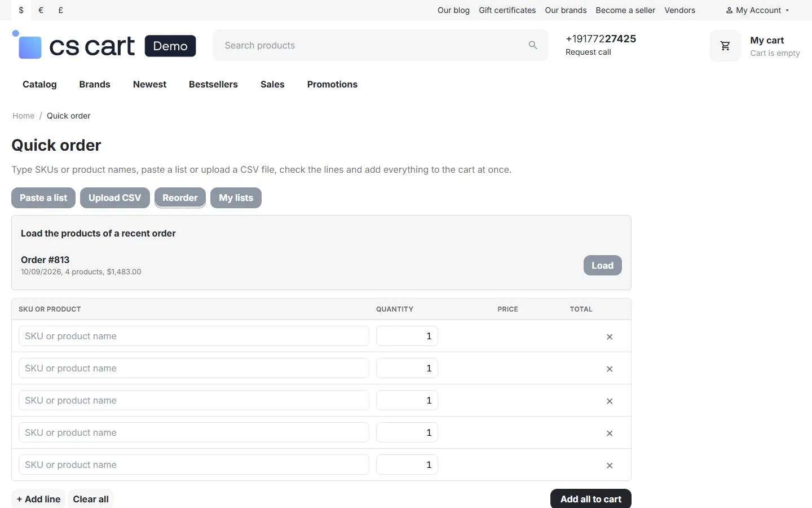The width and height of the screenshot is (812, 508).
Task: Switch currency to pound
Action: coord(60,10)
